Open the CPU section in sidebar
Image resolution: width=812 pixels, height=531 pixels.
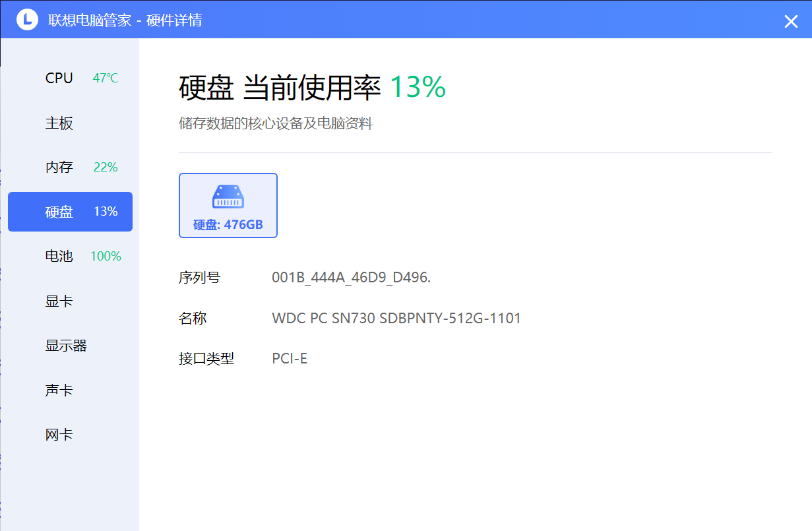click(x=70, y=78)
